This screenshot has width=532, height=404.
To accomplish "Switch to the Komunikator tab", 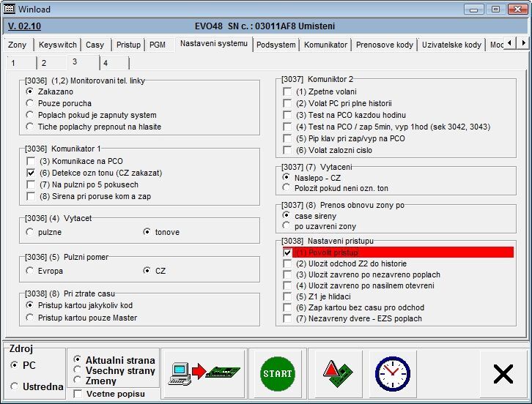I will point(325,45).
